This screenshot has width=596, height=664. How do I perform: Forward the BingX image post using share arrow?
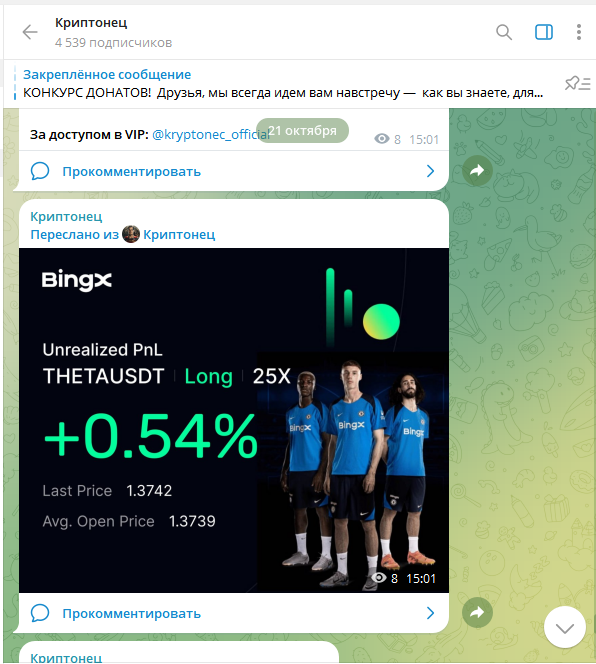[477, 612]
